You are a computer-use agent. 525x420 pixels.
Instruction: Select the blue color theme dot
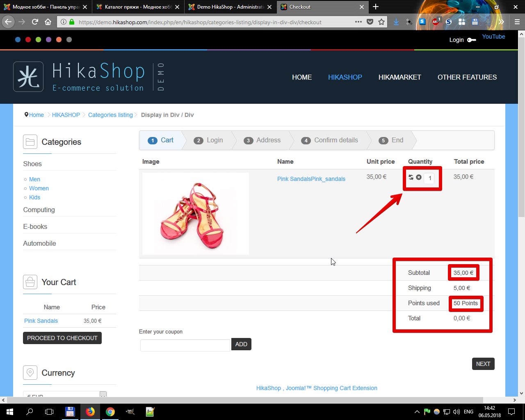[18, 39]
